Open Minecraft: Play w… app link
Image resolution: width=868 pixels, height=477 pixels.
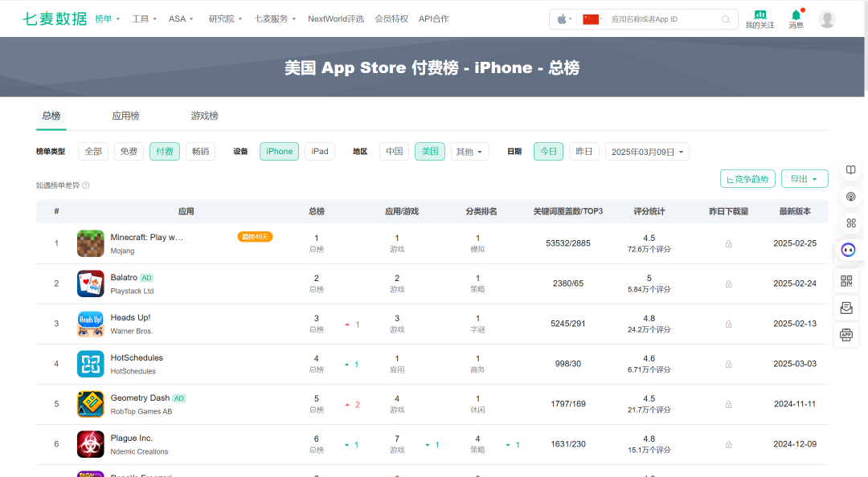pos(147,237)
